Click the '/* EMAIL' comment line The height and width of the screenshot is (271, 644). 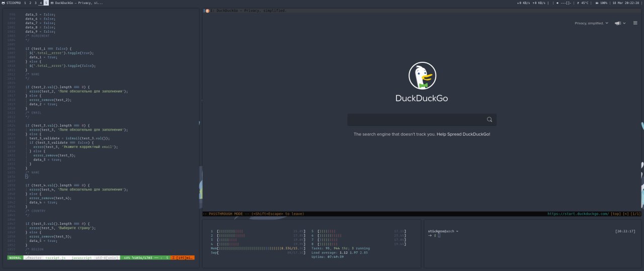point(33,113)
